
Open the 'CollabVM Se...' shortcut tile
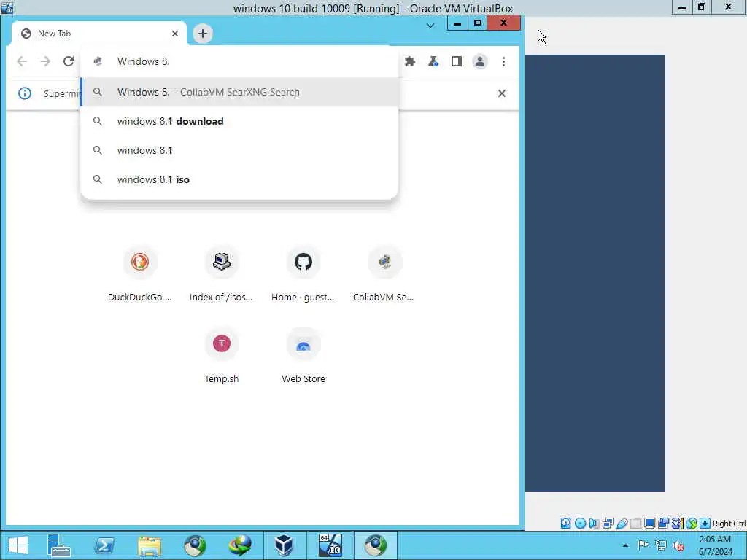point(384,275)
